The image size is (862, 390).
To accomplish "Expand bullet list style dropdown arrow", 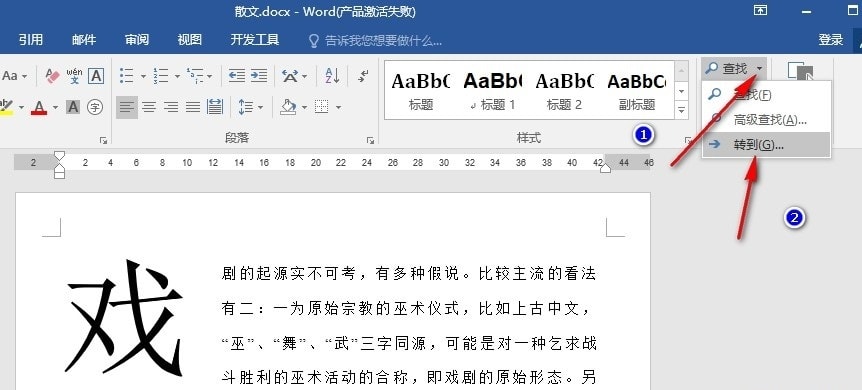I will [x=143, y=76].
